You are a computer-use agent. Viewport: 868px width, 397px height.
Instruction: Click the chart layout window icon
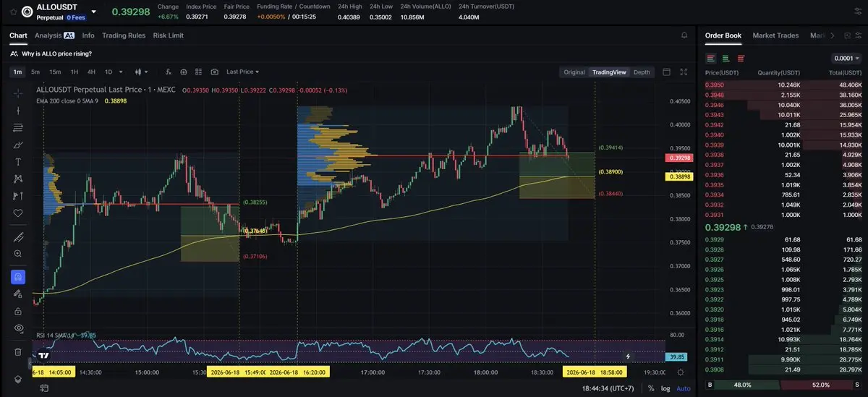(x=666, y=72)
